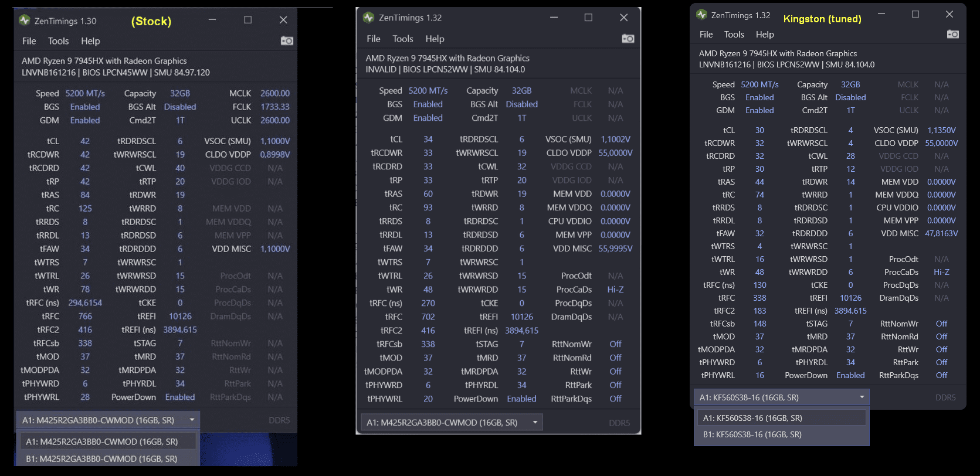Click the app logo icon in the Kingston ZenTimings window
This screenshot has width=980, height=476.
coord(701,15)
